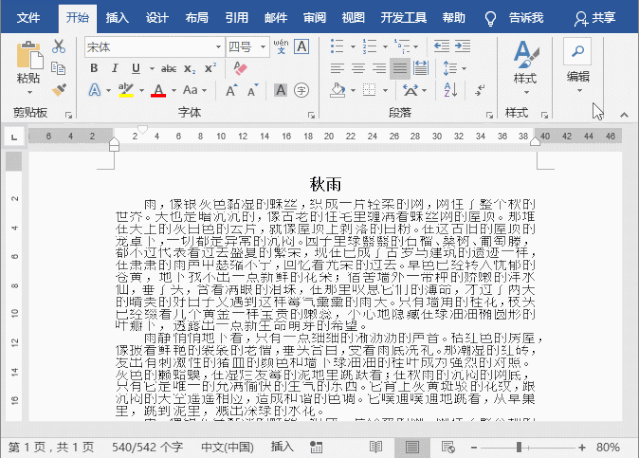Toggle insert/overtype mode 插入
This screenshot has width=639, height=458.
282,447
